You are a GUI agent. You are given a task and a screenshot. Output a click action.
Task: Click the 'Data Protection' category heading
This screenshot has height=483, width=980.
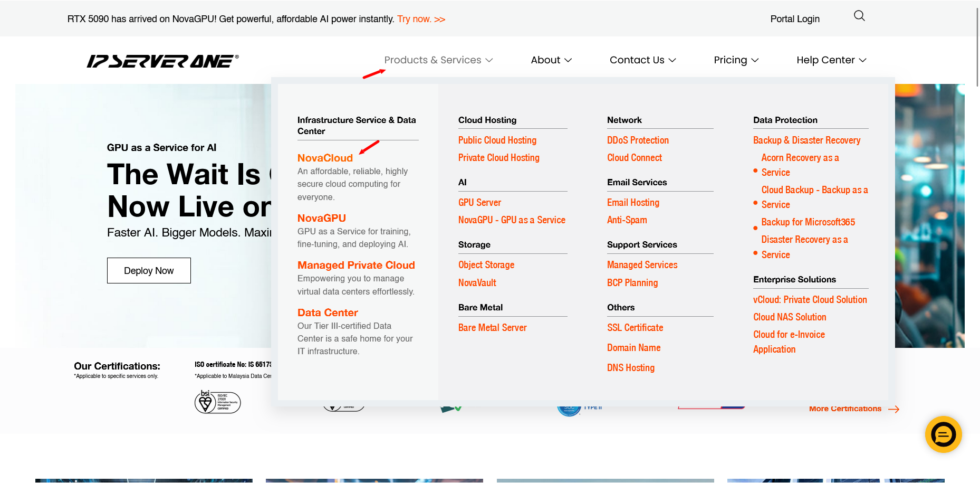click(785, 120)
